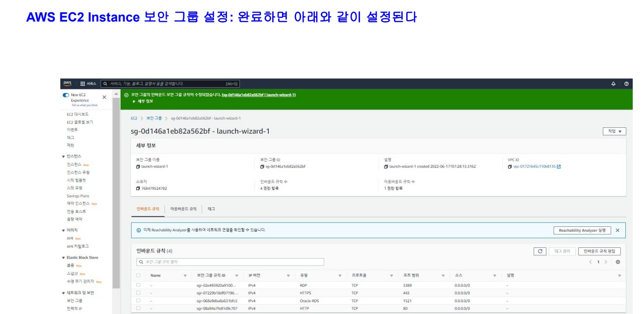Copy the VPC ID icon
644x314 pixels.
coord(510,167)
